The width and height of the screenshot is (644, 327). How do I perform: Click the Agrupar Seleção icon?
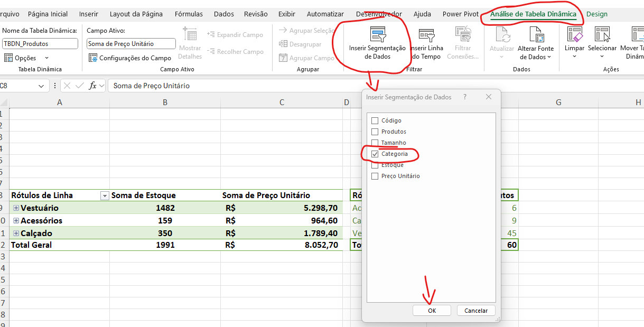pyautogui.click(x=283, y=31)
